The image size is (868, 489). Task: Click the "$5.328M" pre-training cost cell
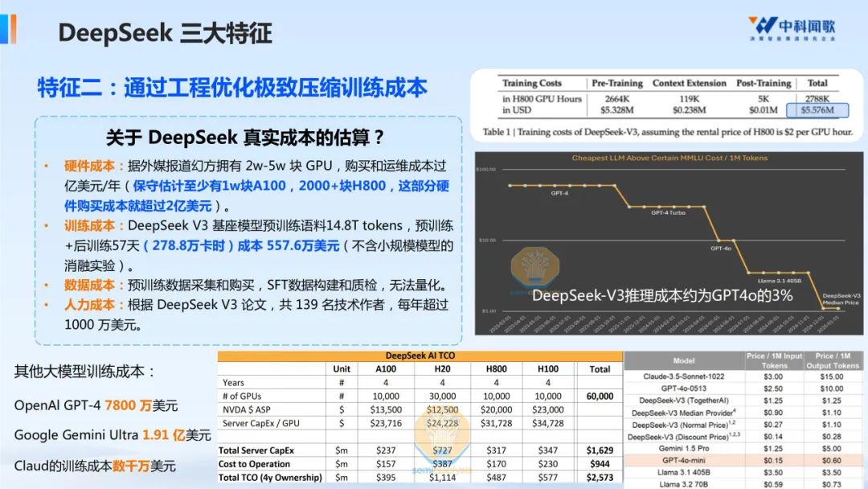click(x=617, y=110)
